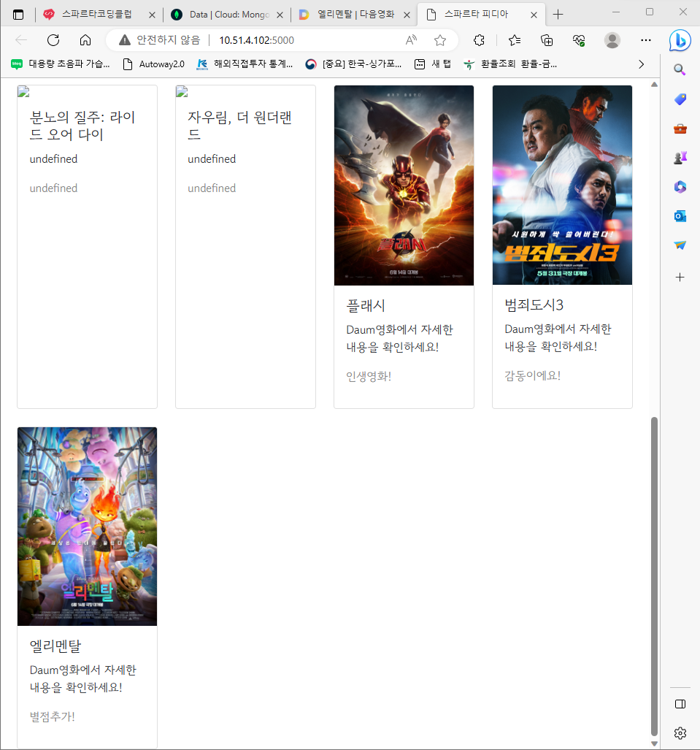Open the 새 탭 bookmark
The image size is (700, 750).
(433, 64)
